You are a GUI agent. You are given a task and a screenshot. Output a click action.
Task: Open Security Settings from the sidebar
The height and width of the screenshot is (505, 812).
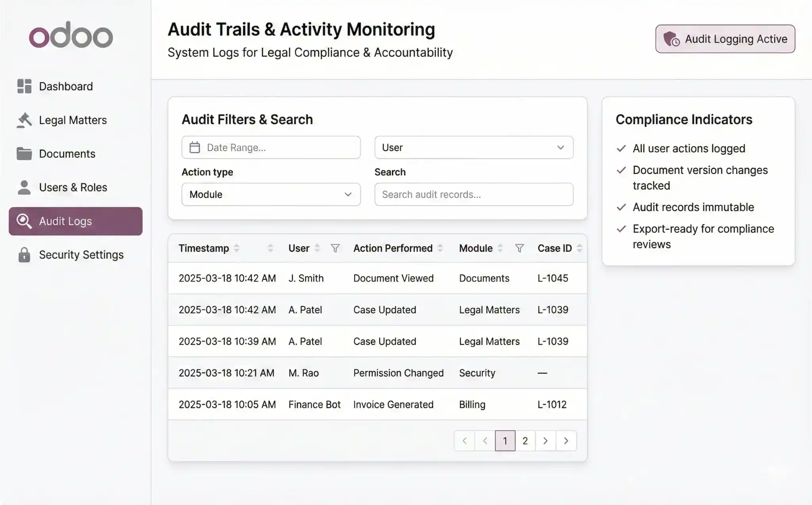point(81,255)
